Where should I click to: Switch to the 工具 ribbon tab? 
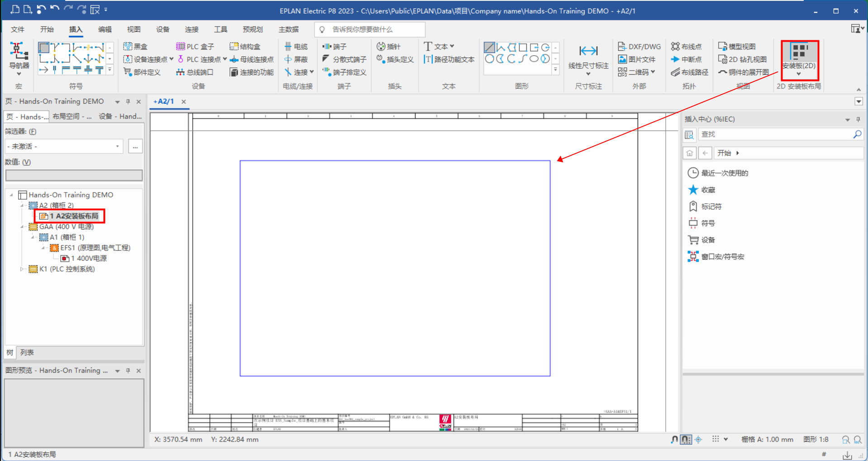point(220,29)
